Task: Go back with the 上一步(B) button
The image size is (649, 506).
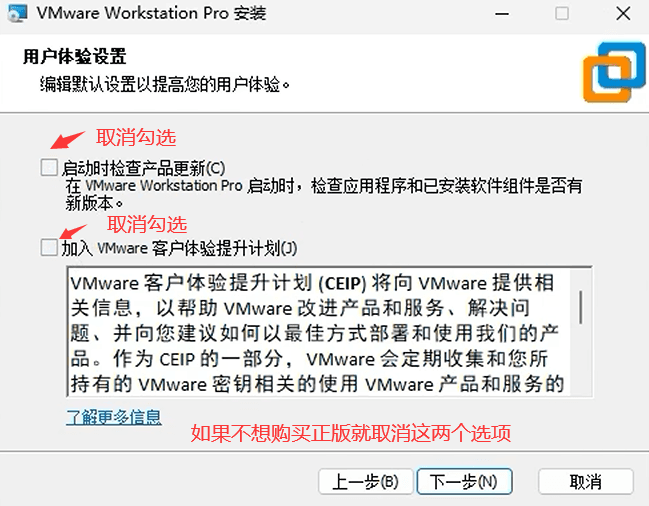Action: (365, 481)
